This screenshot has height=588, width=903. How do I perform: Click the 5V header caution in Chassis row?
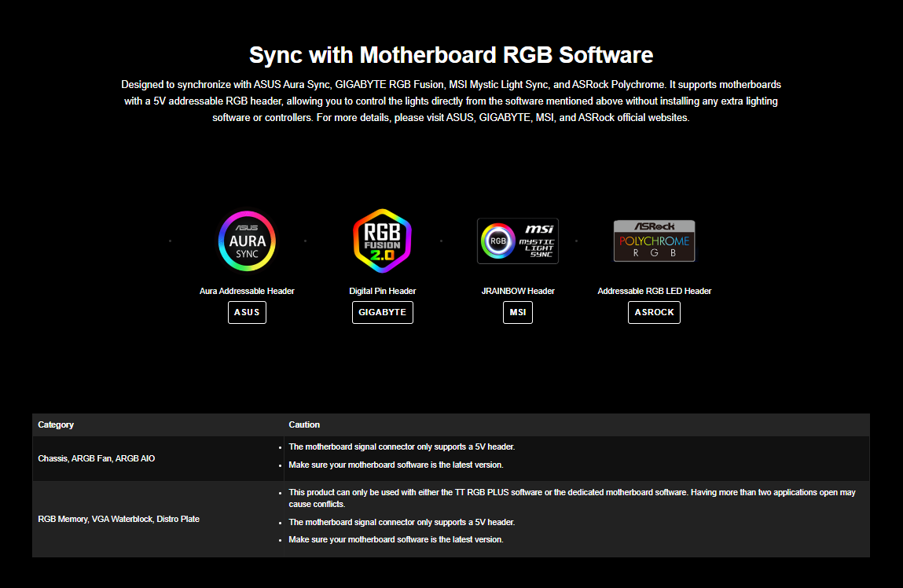[402, 447]
